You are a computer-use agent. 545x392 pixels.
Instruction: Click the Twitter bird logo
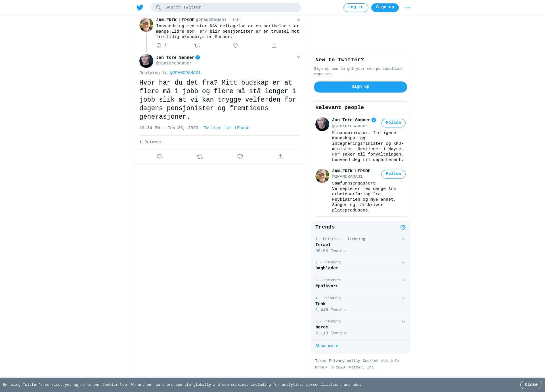pos(140,7)
